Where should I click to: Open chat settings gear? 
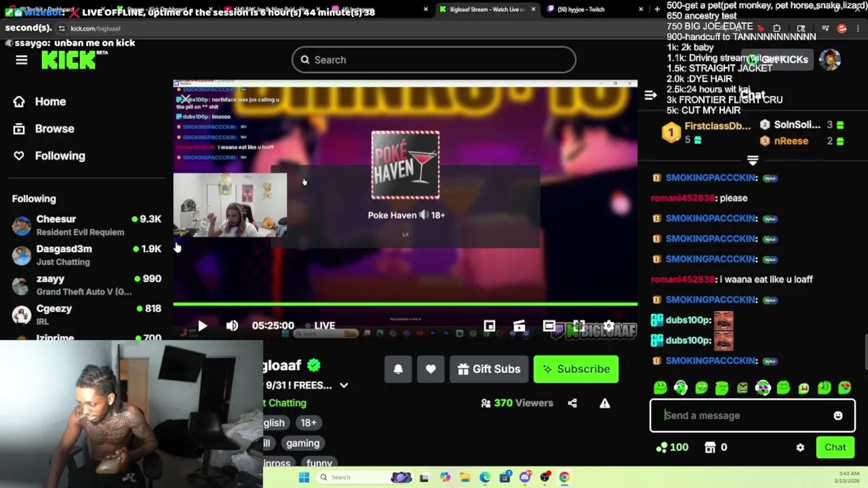pyautogui.click(x=800, y=447)
